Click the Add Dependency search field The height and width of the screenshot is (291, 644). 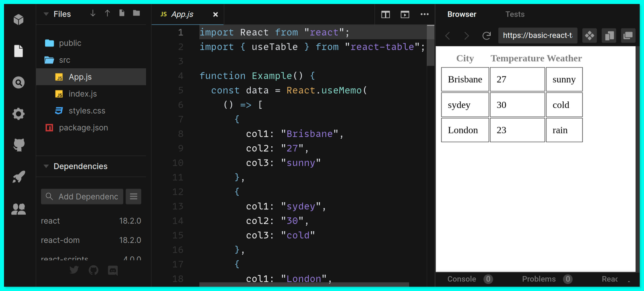click(x=88, y=197)
